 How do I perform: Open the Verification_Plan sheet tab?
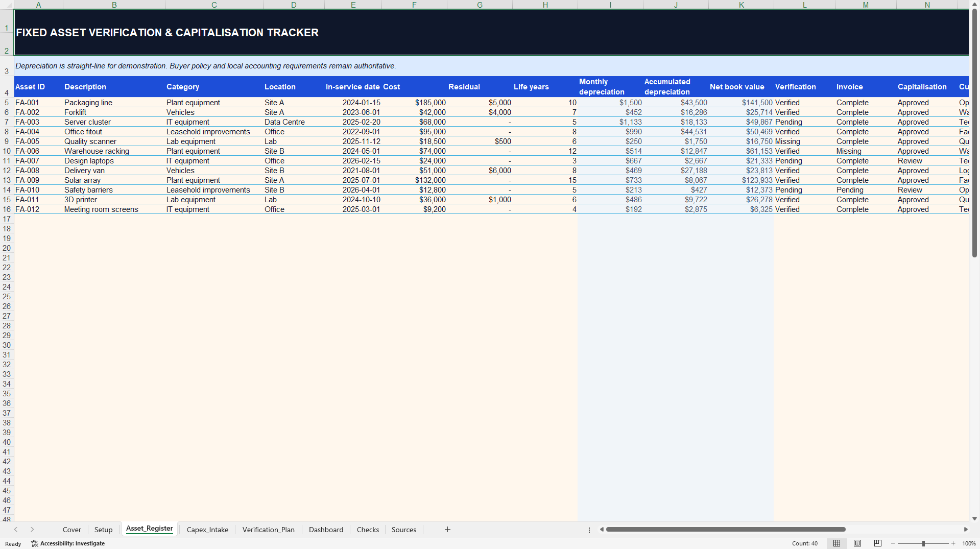269,530
